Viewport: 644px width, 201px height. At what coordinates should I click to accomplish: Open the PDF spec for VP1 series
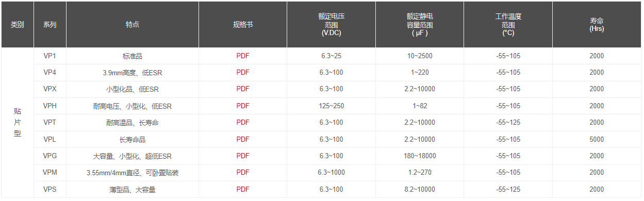click(242, 56)
